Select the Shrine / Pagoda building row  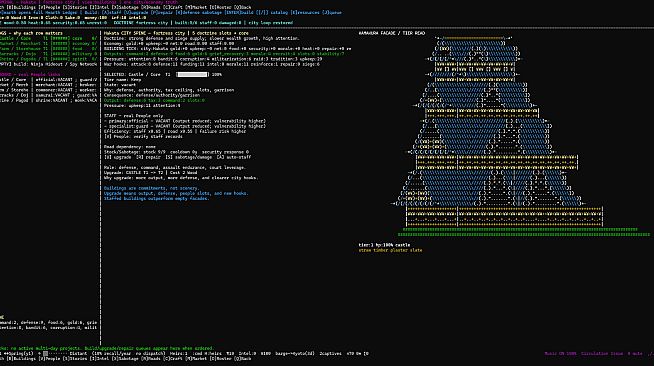[x=48, y=59]
